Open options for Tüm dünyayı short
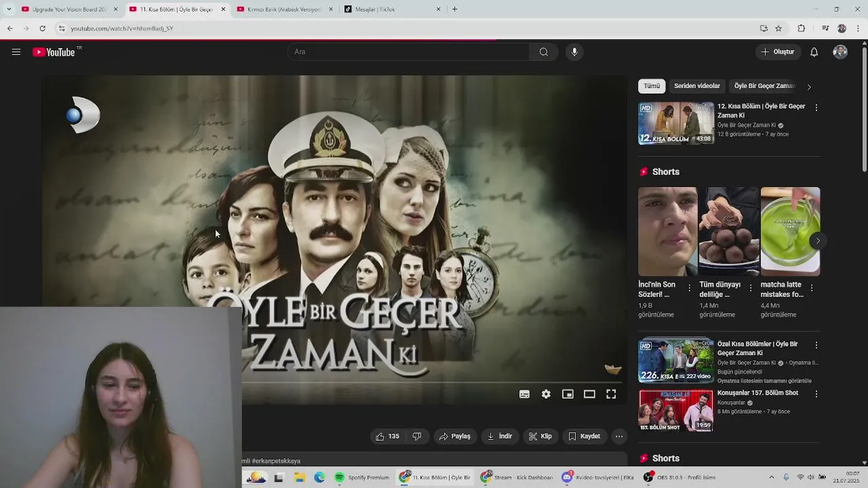This screenshot has width=868, height=488. pos(751,288)
